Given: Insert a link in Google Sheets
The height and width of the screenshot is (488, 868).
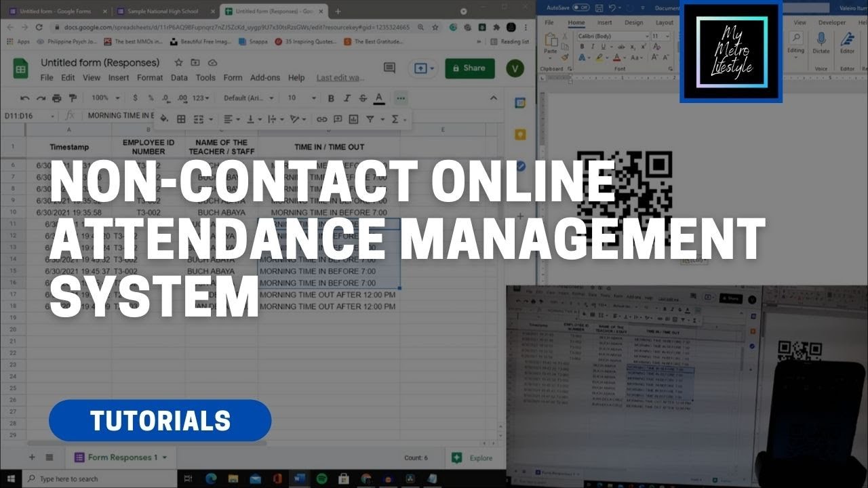Looking at the screenshot, I should tap(321, 119).
